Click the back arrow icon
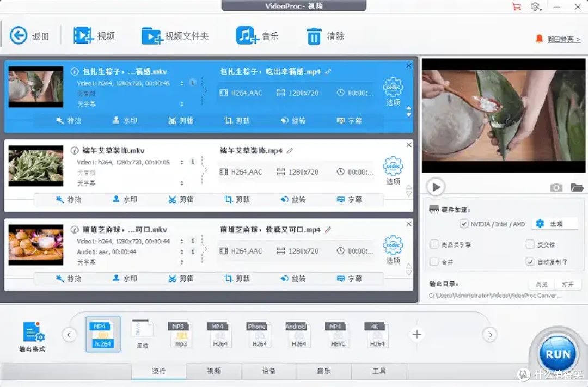Image resolution: width=588 pixels, height=387 pixels. click(x=19, y=35)
